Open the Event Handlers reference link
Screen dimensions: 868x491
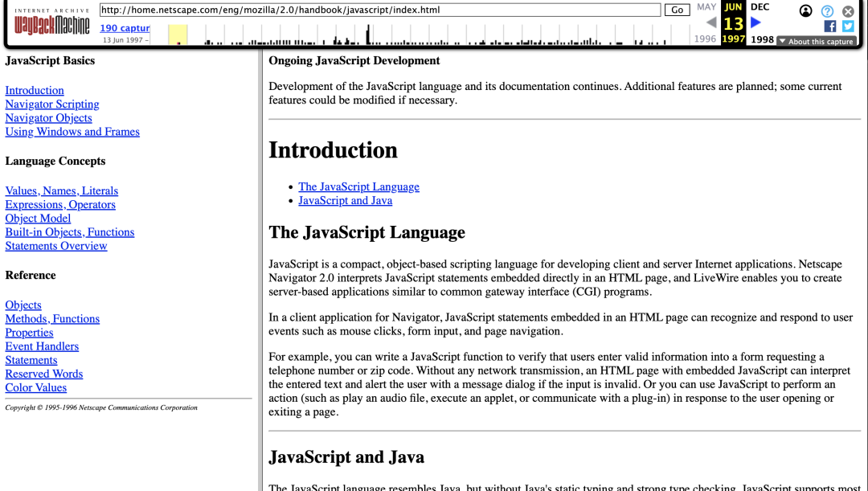point(42,346)
